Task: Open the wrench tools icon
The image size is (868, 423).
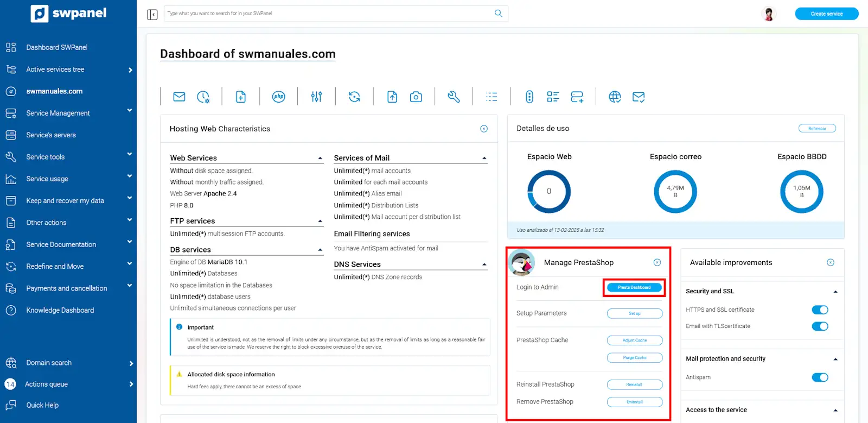Action: [x=454, y=97]
